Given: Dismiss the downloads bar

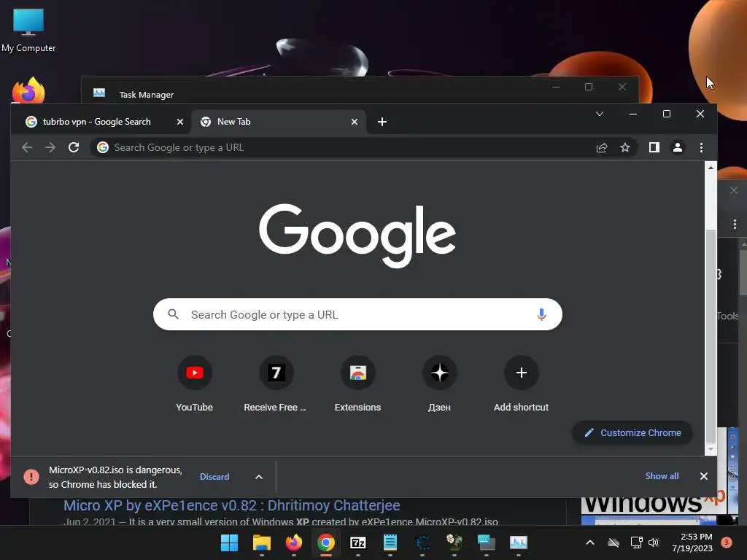Looking at the screenshot, I should [704, 476].
